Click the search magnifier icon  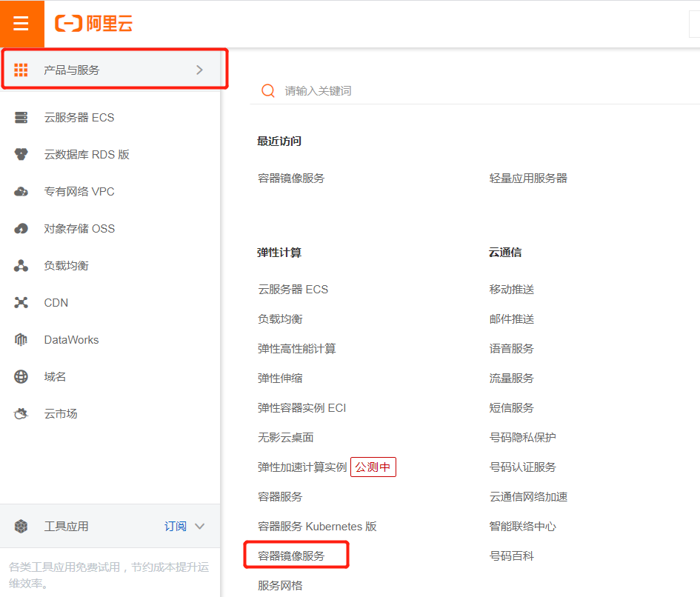click(x=268, y=90)
